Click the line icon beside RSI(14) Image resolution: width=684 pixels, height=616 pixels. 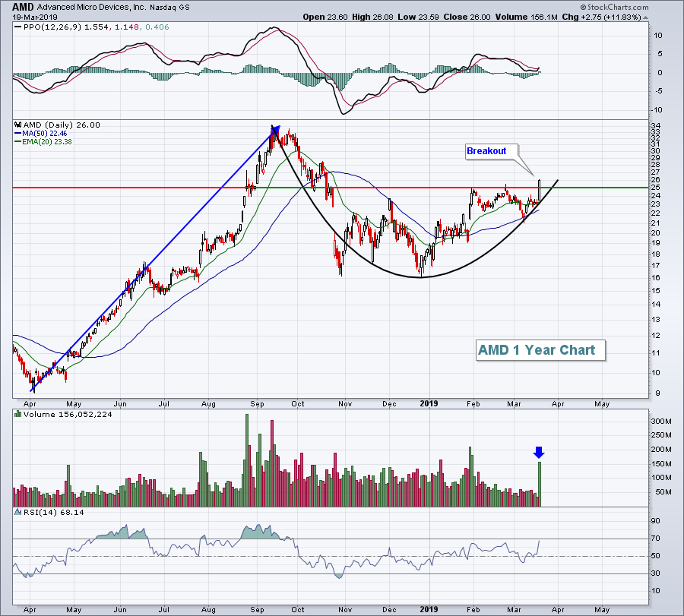click(x=18, y=512)
